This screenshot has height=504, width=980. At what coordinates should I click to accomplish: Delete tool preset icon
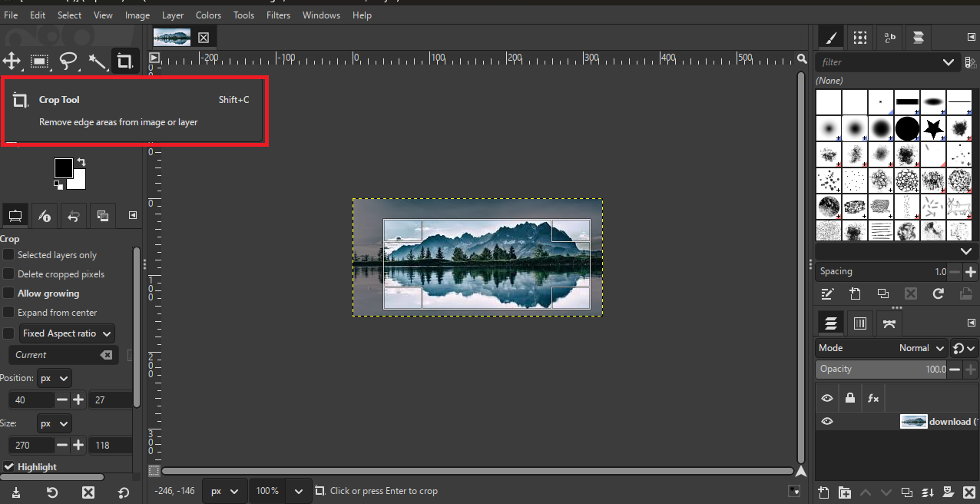(88, 492)
